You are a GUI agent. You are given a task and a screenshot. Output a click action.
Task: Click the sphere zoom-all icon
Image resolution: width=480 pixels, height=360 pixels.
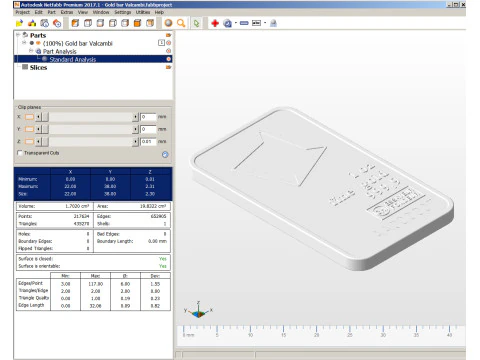(168, 23)
